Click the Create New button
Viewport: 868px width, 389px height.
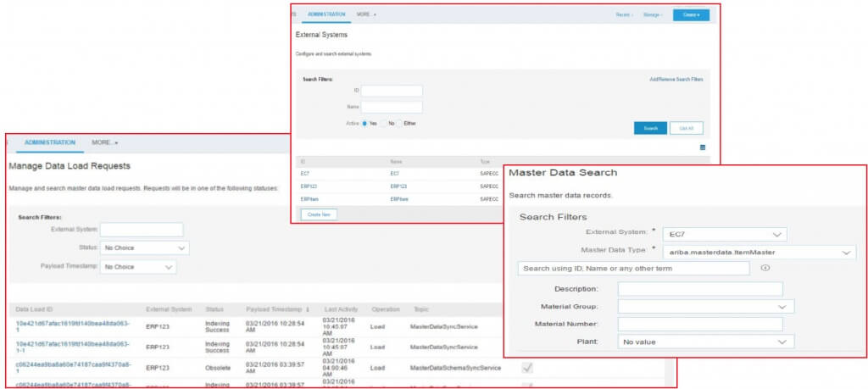pos(319,214)
